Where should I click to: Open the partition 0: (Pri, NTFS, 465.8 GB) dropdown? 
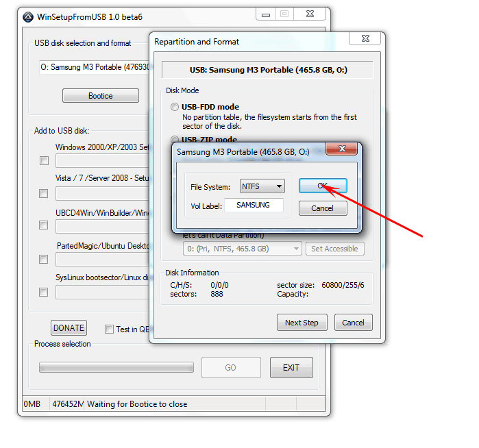pos(243,249)
